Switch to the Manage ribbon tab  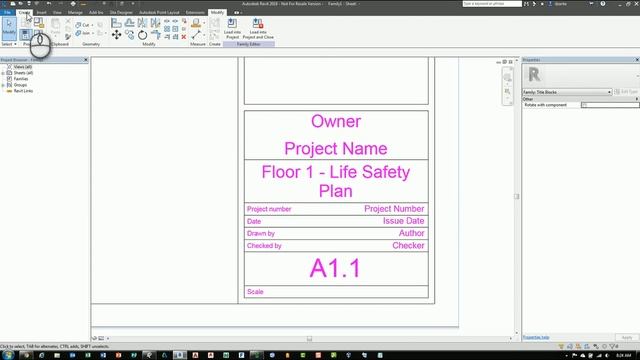[x=75, y=13]
